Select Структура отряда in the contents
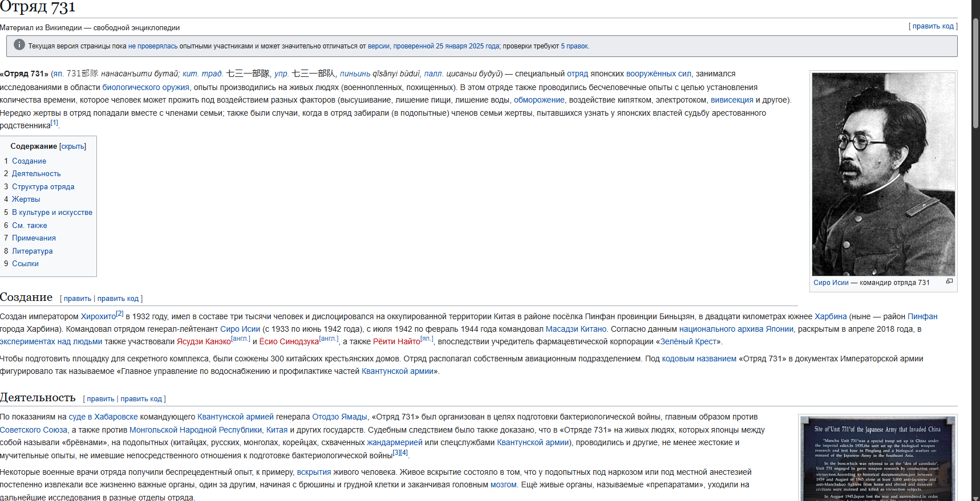Image resolution: width=980 pixels, height=501 pixels. coord(43,187)
